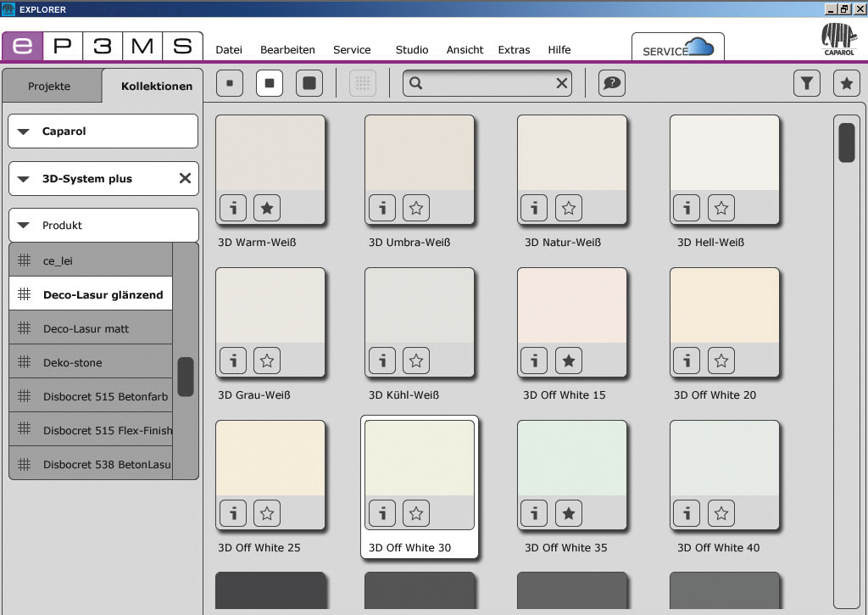Switch to the Projekte tab
Screen dimensions: 868x615
click(49, 87)
